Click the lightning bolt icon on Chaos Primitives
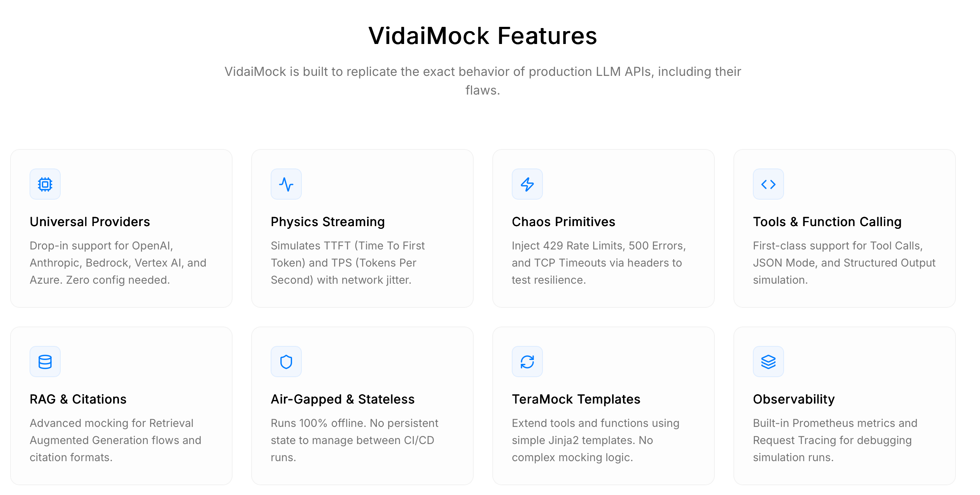This screenshot has width=980, height=495. (527, 184)
